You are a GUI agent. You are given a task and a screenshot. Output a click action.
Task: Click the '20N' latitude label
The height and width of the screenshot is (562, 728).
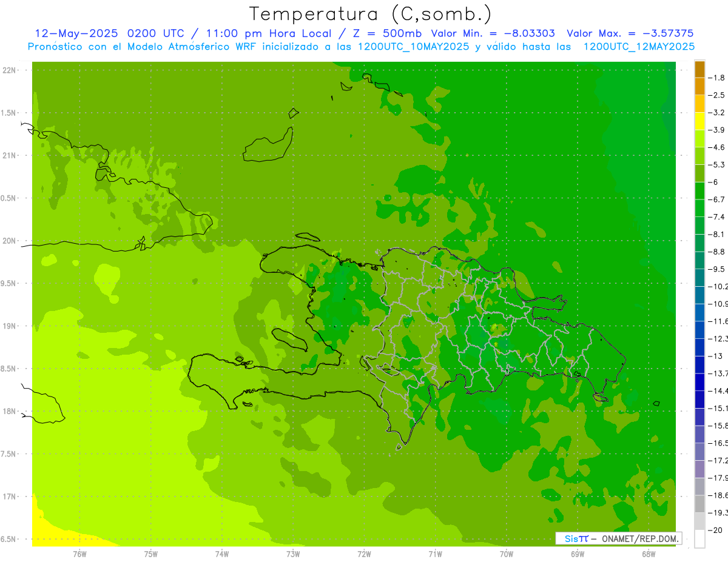[x=9, y=241]
